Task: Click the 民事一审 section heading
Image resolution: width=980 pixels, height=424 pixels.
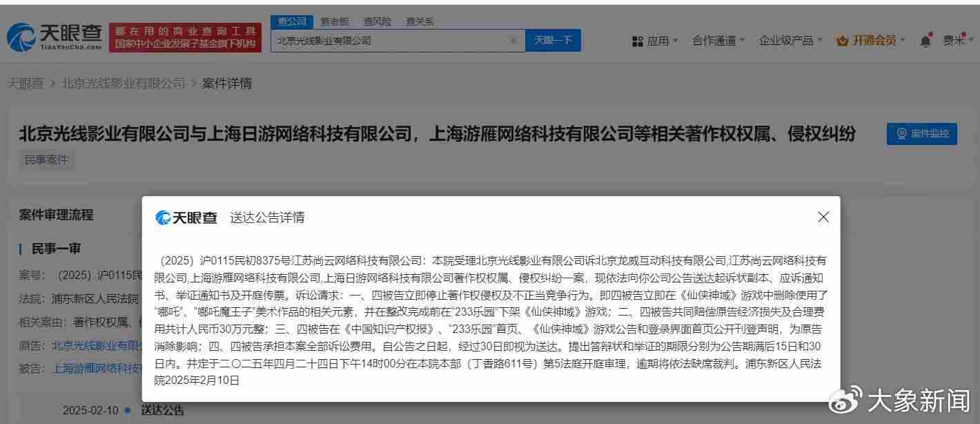Action: point(56,249)
